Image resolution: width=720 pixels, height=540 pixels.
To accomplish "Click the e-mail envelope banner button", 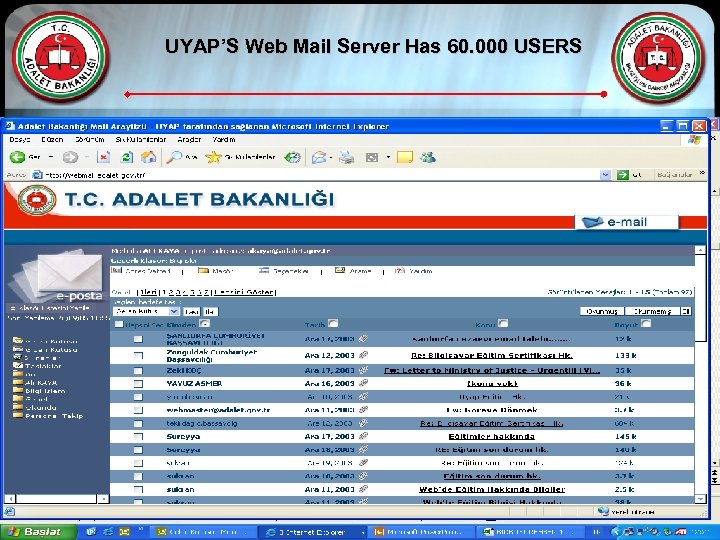I will coord(626,222).
